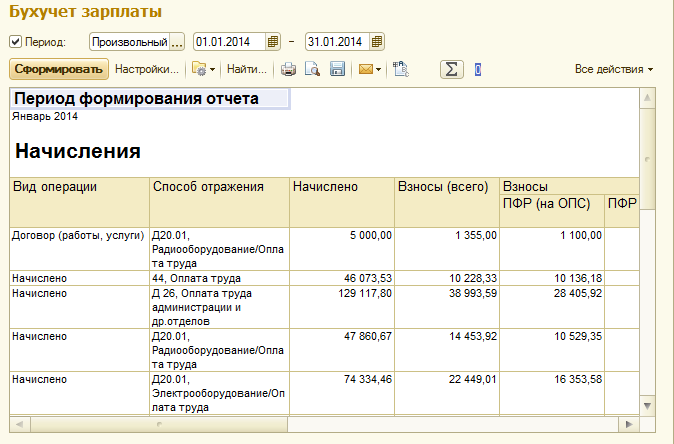Select the 14 453,92 contributions cell

pos(447,350)
